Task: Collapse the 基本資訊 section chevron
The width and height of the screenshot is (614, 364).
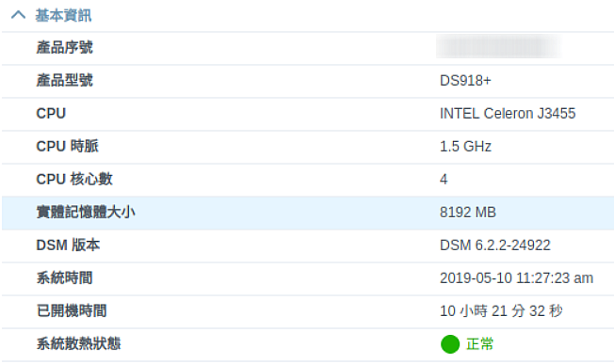Action: coord(19,15)
